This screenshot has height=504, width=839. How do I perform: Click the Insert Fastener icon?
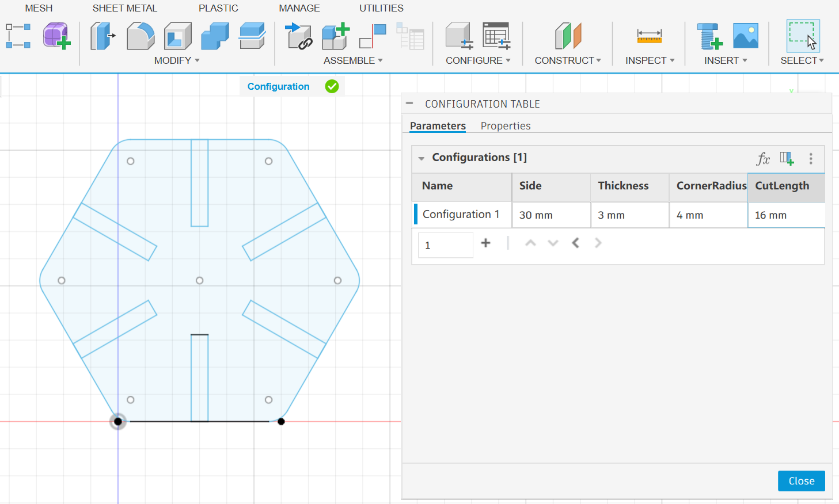point(709,36)
